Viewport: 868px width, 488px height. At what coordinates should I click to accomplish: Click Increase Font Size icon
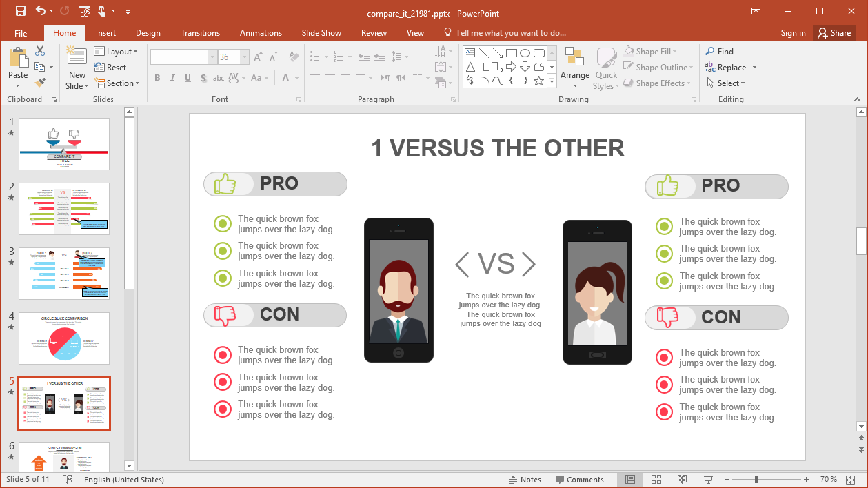coord(258,57)
